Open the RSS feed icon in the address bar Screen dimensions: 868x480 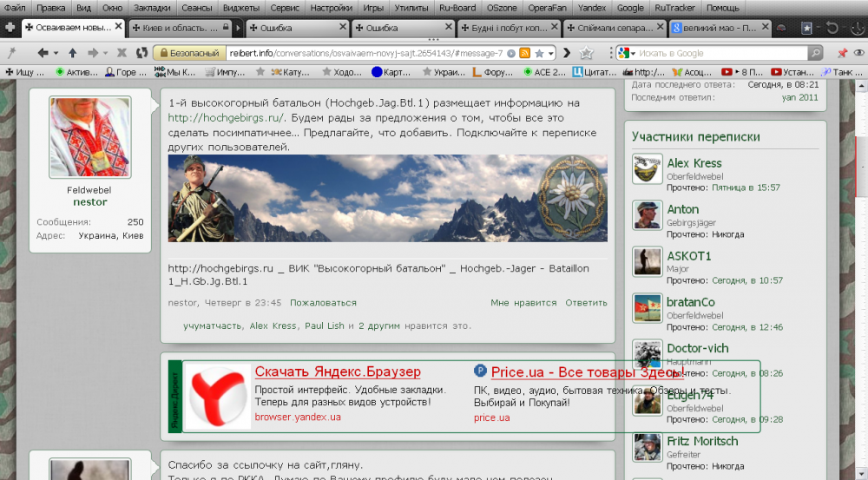[525, 53]
